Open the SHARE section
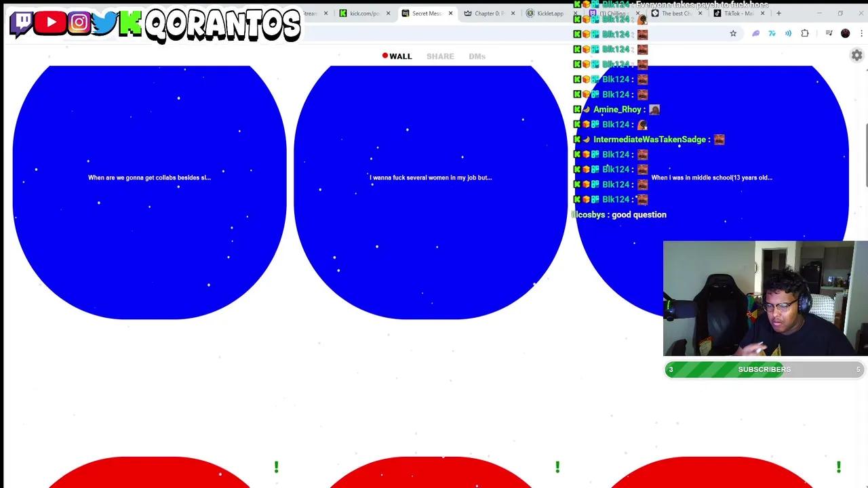 click(440, 56)
